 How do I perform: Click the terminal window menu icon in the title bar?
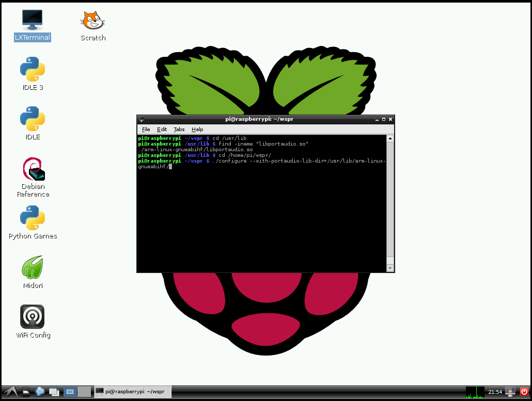[x=142, y=119]
